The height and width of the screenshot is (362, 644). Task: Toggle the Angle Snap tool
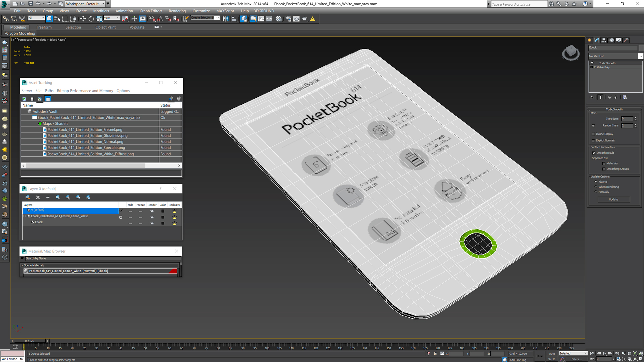point(160,19)
